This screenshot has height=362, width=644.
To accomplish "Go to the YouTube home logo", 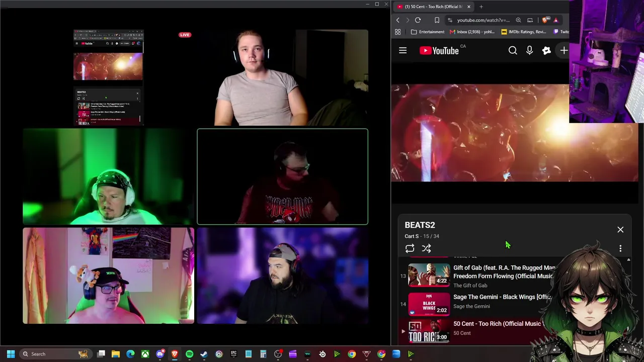I will [439, 50].
